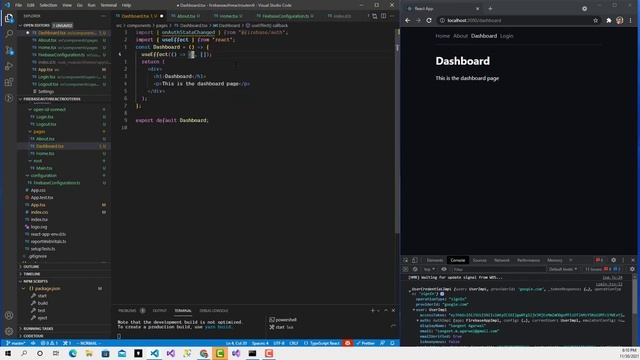Switch to DevTools Elements tab

[x=435, y=260]
